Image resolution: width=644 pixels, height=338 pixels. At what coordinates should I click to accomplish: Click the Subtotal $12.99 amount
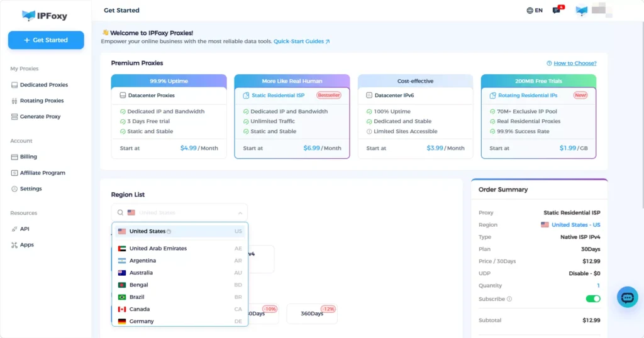[591, 320]
